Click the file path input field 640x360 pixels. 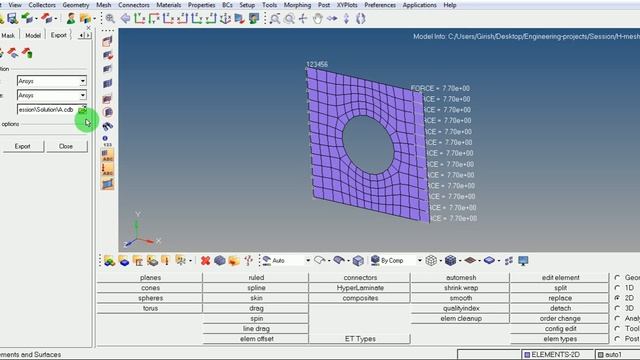pos(47,109)
